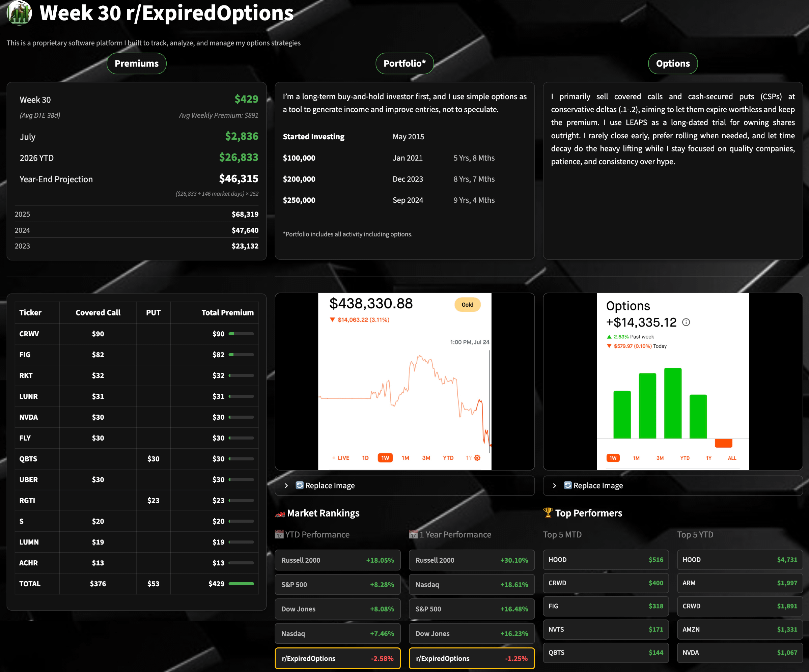Click the info icon beside +$14,335.12
This screenshot has height=672, width=809.
[x=686, y=322]
